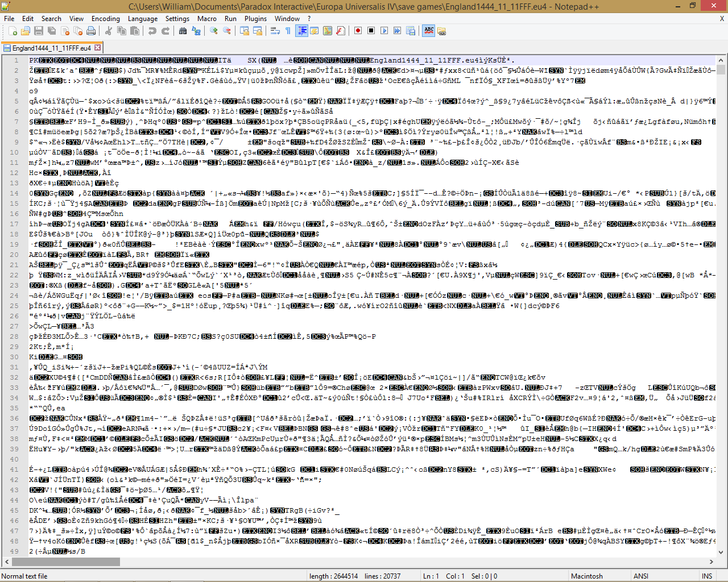Play back the recorded macro
The width and height of the screenshot is (728, 582).
[384, 31]
